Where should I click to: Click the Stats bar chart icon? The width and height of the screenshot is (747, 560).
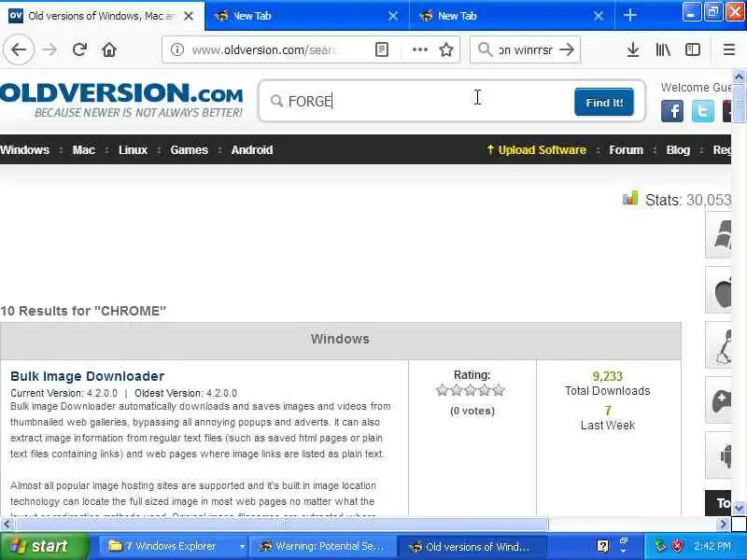[x=629, y=198]
